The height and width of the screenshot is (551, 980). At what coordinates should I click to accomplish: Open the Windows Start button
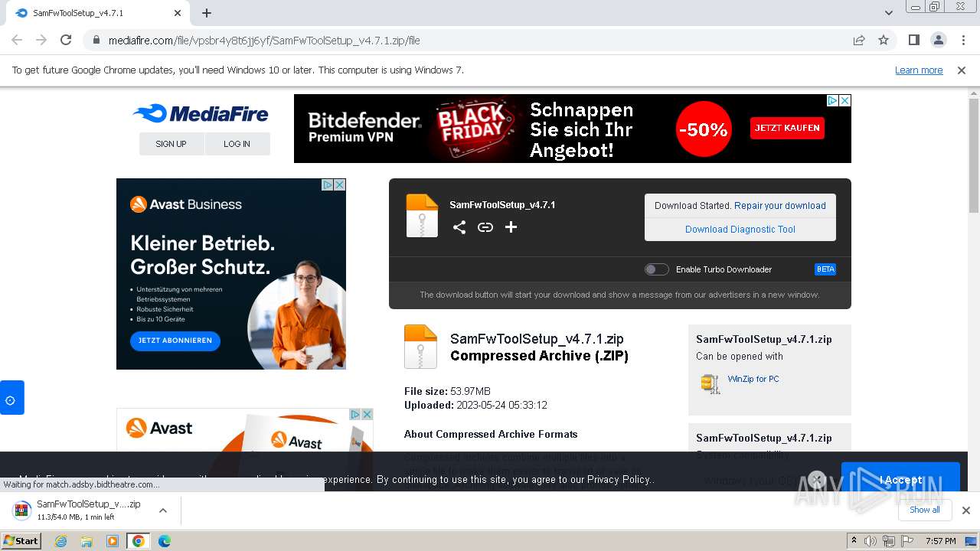(21, 540)
